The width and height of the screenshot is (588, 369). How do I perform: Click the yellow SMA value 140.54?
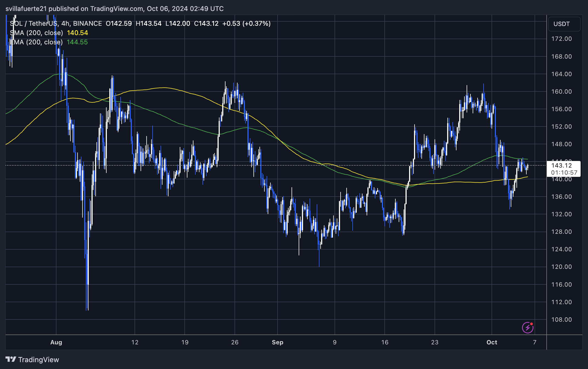point(77,33)
